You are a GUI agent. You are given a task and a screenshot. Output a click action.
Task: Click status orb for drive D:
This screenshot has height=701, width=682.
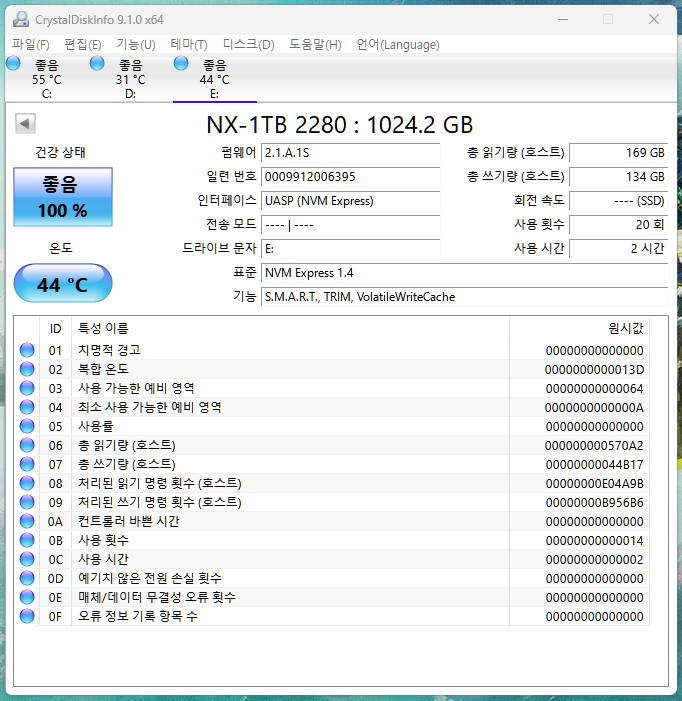click(x=97, y=63)
